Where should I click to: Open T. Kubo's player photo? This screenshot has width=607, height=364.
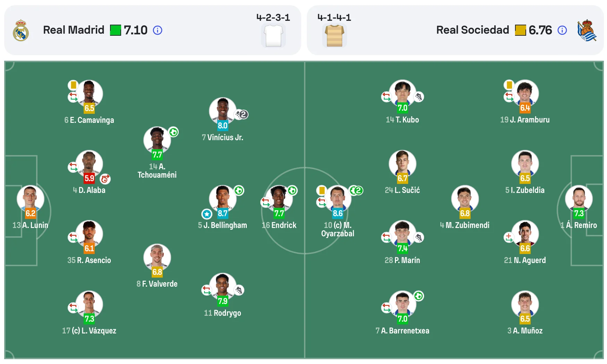point(402,92)
